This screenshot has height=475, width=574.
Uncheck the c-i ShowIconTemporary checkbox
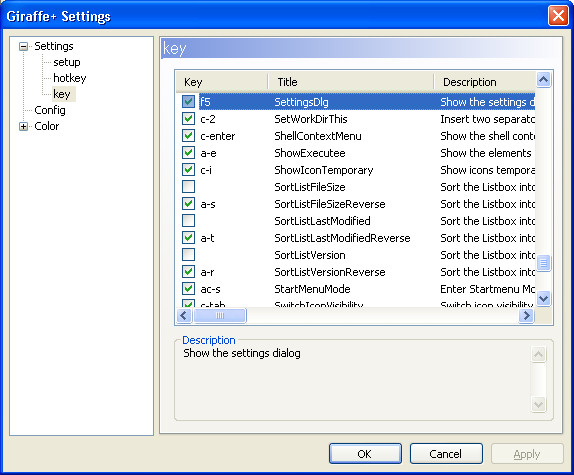(189, 170)
